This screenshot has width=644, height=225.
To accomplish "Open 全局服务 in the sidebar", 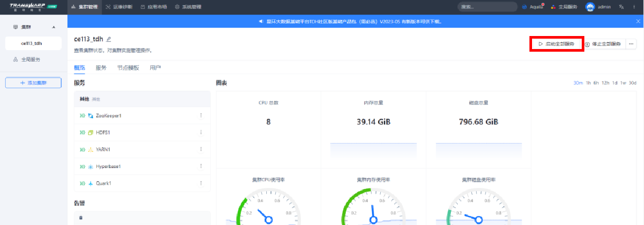I will tap(26, 60).
